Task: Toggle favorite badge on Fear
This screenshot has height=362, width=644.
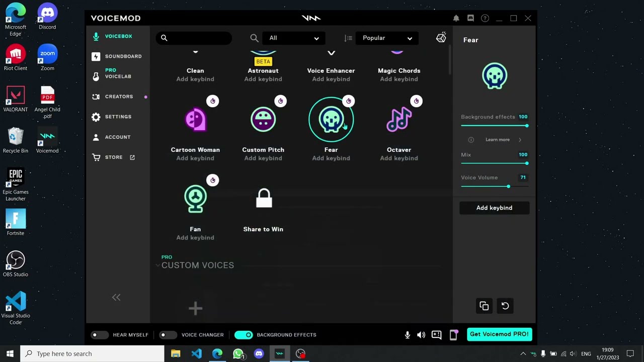Action: point(349,101)
